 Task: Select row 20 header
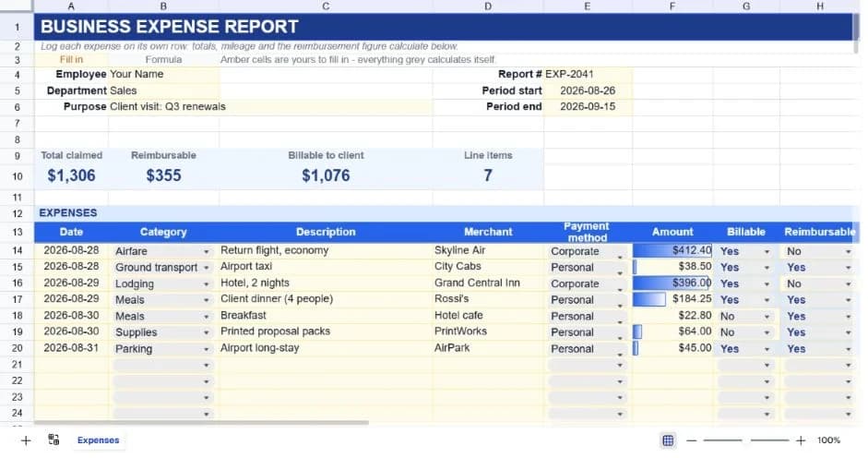(18, 348)
